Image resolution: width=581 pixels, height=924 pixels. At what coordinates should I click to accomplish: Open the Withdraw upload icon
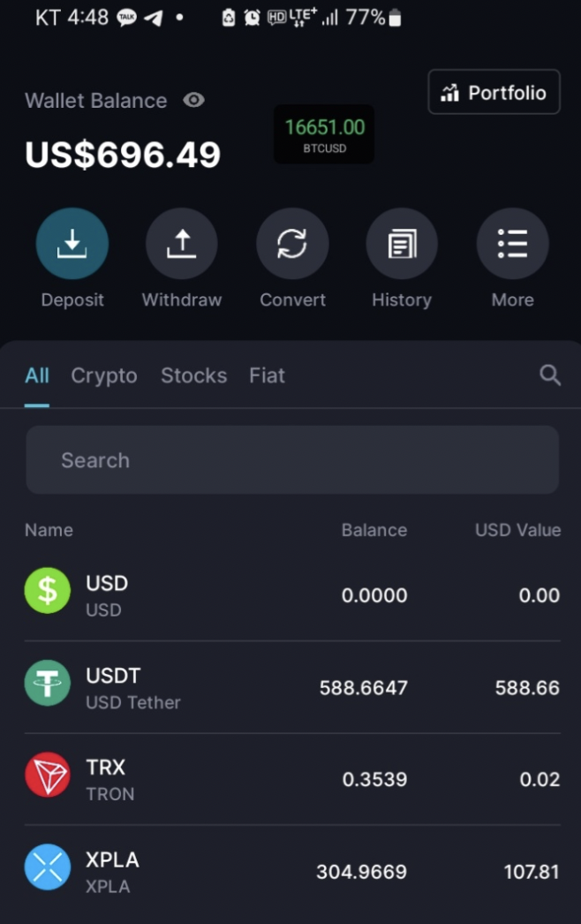(182, 244)
